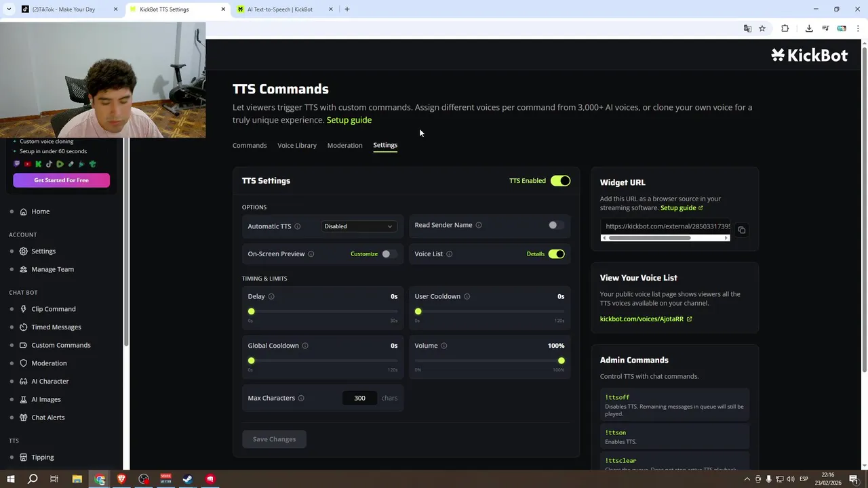
Task: Click the Read Sender Name info icon
Action: (479, 225)
